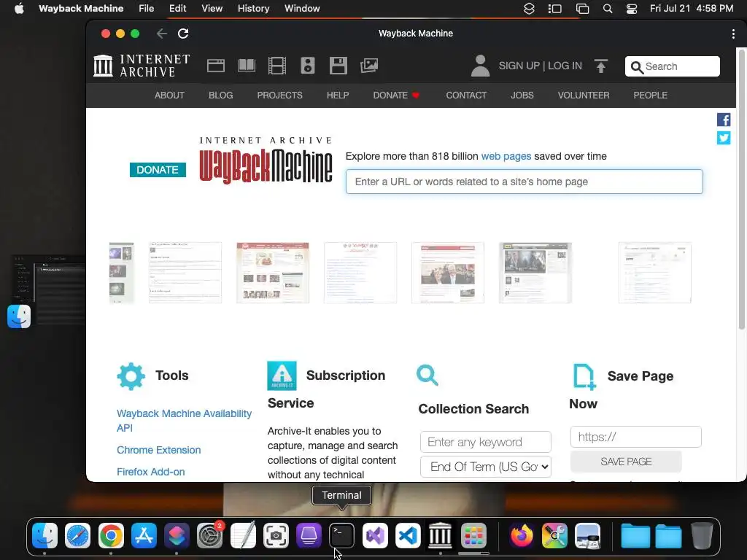Open Google Chrome from the dock
This screenshot has height=560, width=747.
click(111, 536)
